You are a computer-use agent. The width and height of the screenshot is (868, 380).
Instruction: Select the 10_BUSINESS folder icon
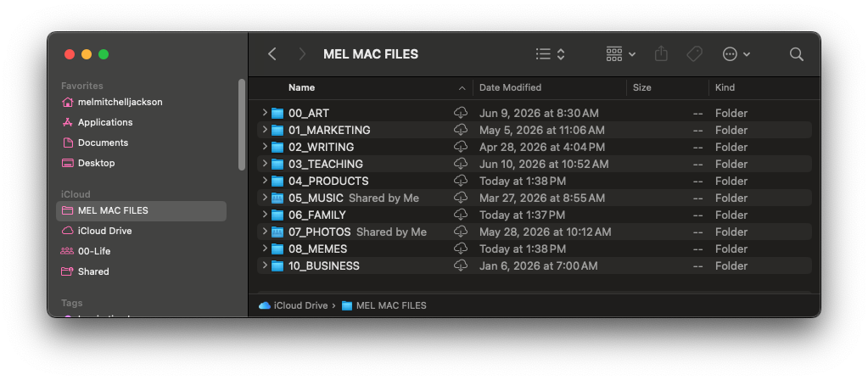277,266
